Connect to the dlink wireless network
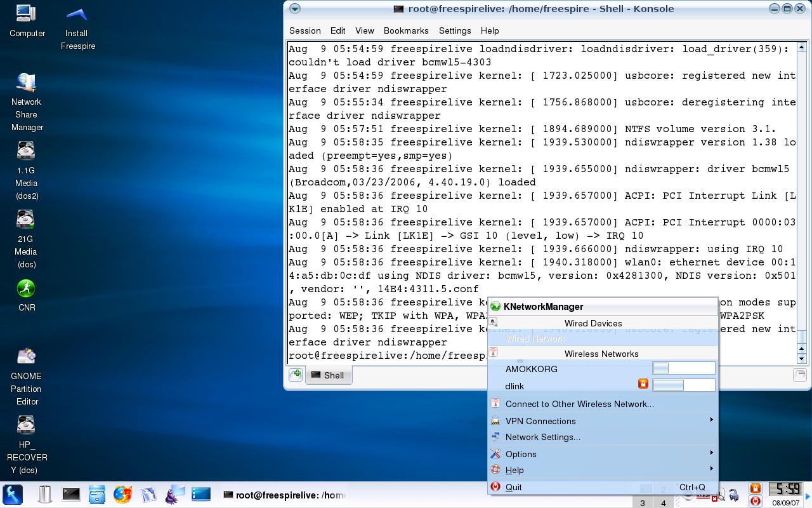812x508 pixels. click(603, 385)
